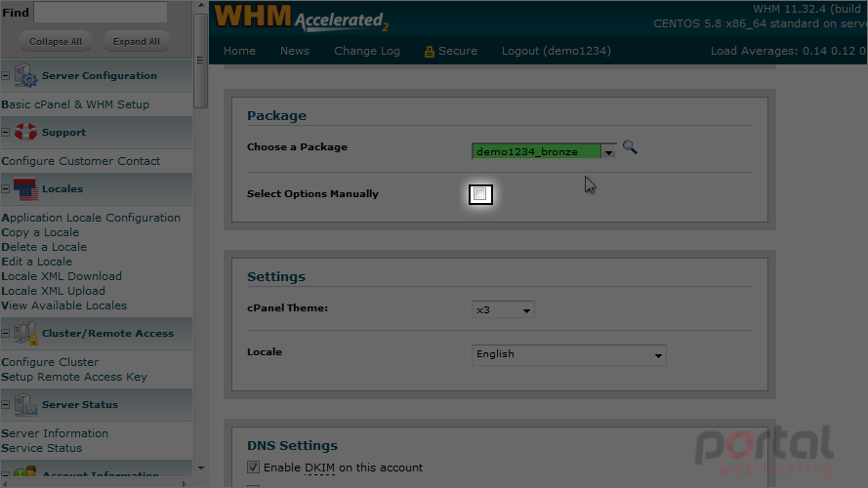Open Edit a Locale link
The image size is (868, 488).
(36, 262)
